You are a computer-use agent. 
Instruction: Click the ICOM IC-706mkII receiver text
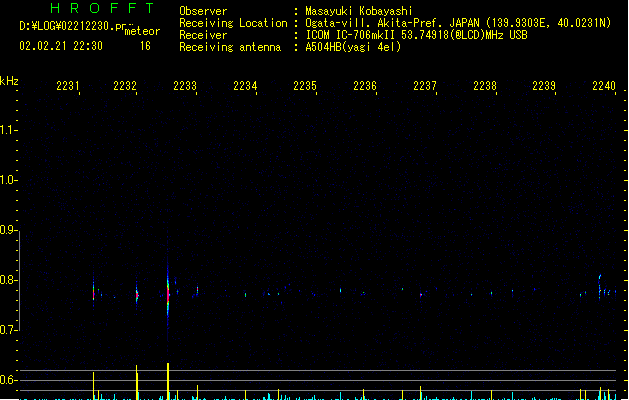pos(416,35)
